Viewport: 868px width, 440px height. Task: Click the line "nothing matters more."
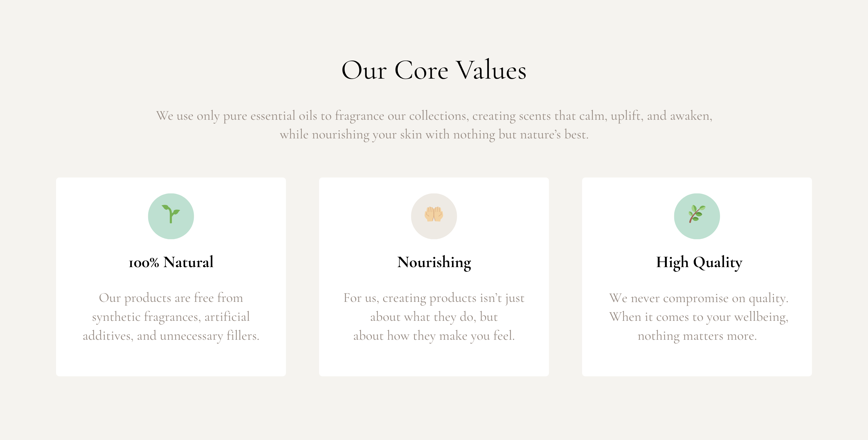pos(697,336)
